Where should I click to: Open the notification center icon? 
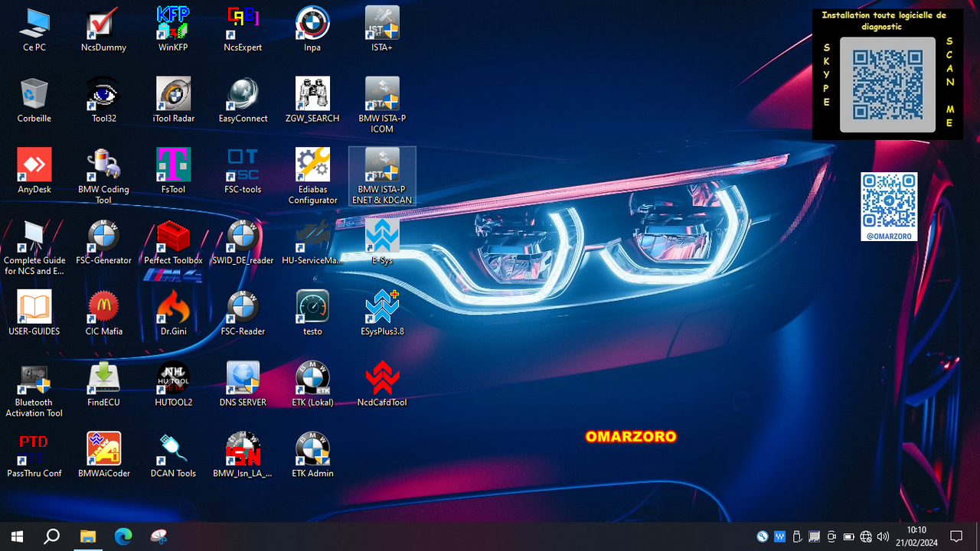click(956, 536)
